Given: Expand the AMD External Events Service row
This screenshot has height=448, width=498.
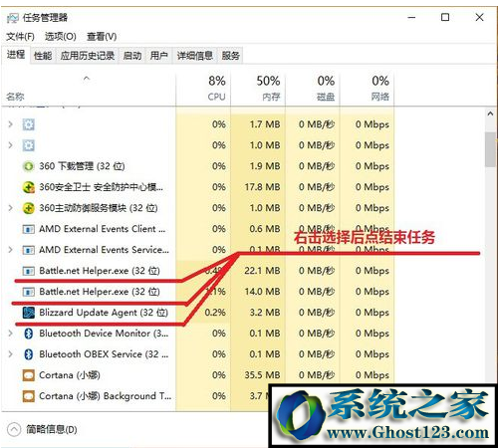Looking at the screenshot, I should (10, 250).
